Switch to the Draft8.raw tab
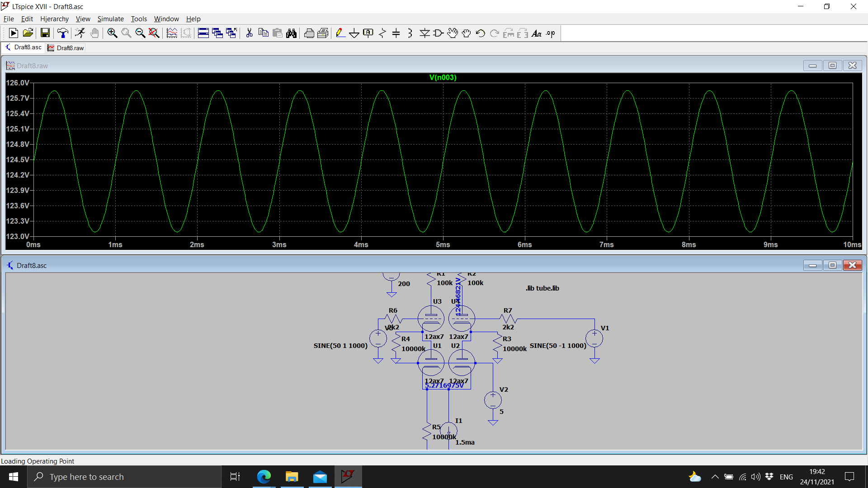This screenshot has height=488, width=868. [x=66, y=48]
